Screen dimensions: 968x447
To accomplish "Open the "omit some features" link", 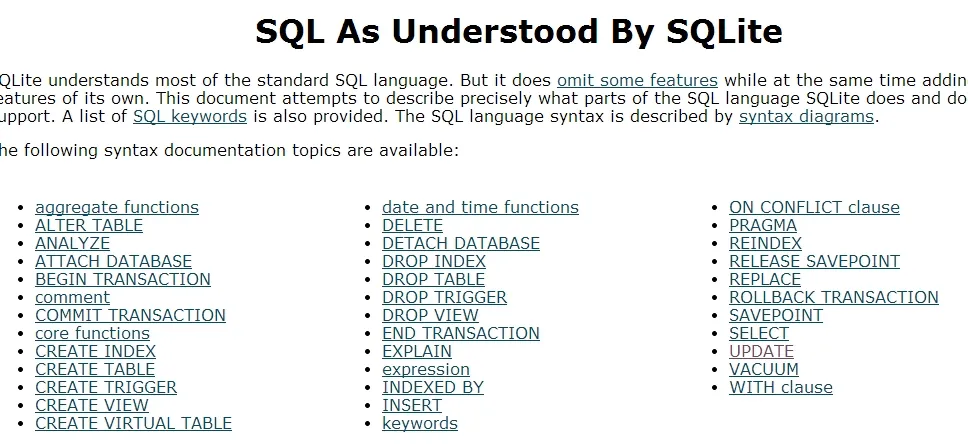I will [637, 80].
